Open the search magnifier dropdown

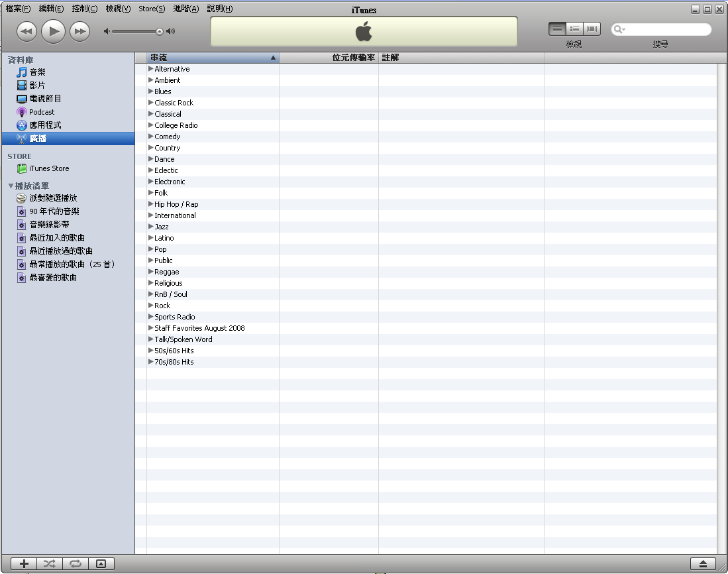tap(619, 29)
